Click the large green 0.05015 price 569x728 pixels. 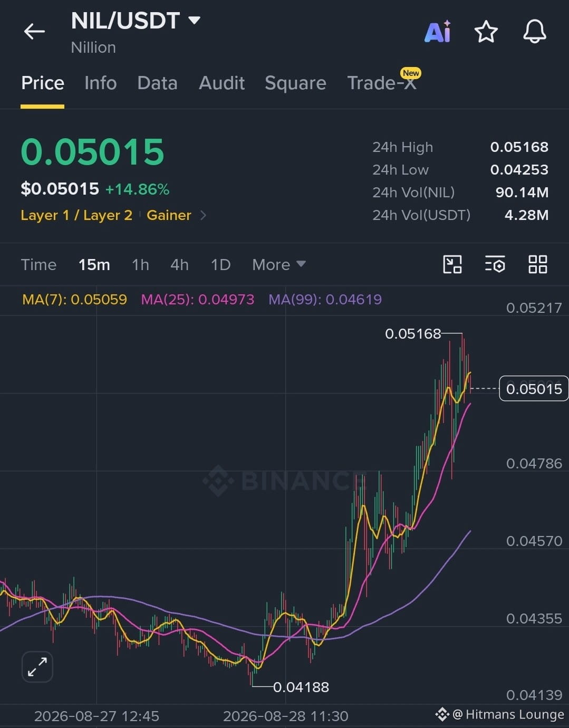(92, 152)
